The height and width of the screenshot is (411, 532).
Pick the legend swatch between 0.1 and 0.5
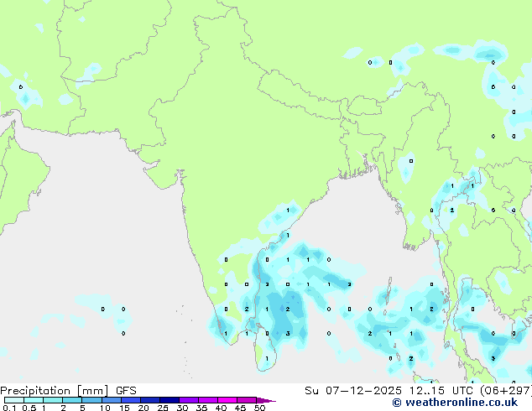coord(14,400)
